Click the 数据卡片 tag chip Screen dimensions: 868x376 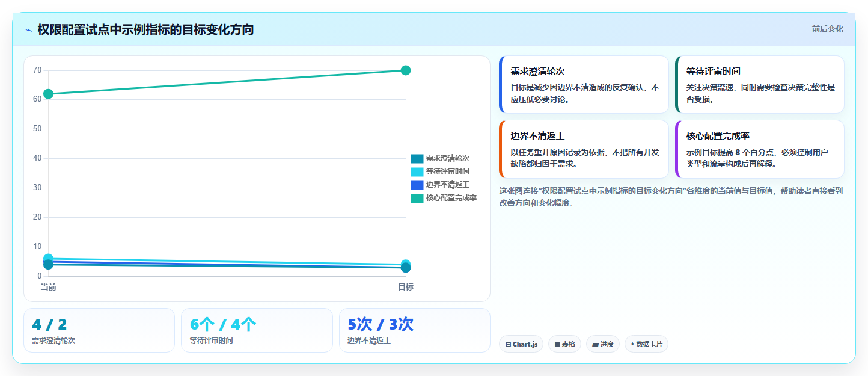pos(646,344)
